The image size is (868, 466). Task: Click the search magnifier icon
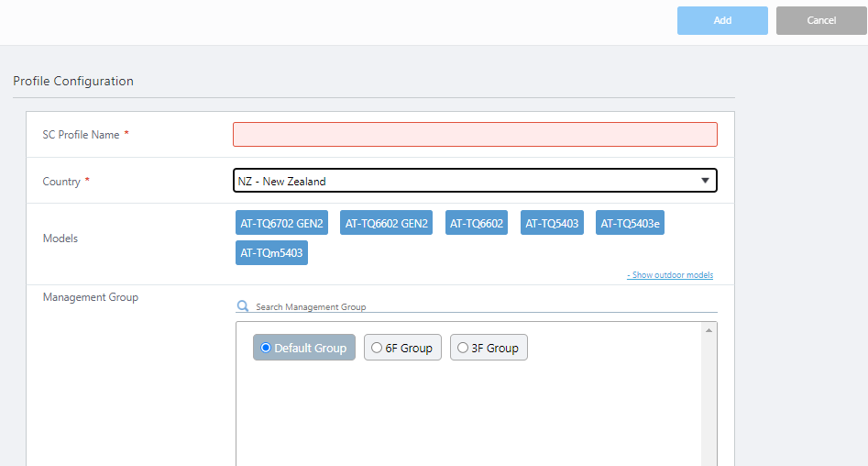pos(243,306)
